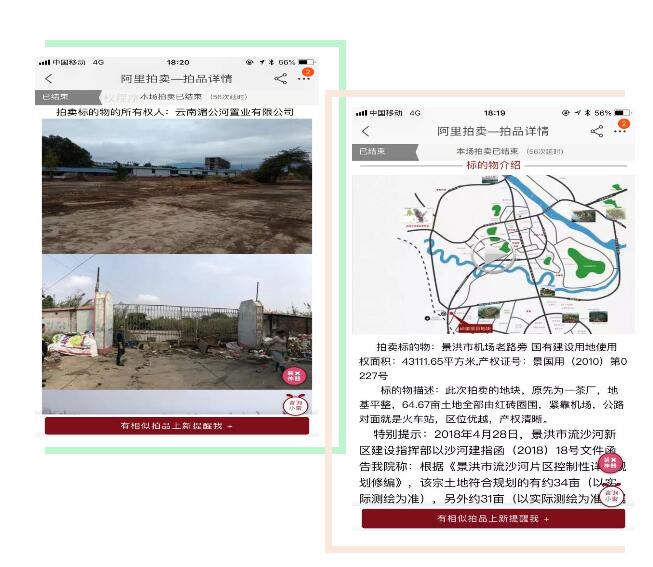
Task: Tap share icon in right phone header
Action: (x=597, y=131)
